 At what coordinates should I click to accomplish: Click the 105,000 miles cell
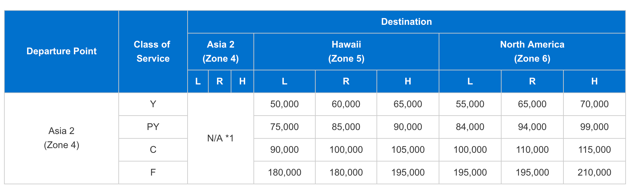pos(408,150)
